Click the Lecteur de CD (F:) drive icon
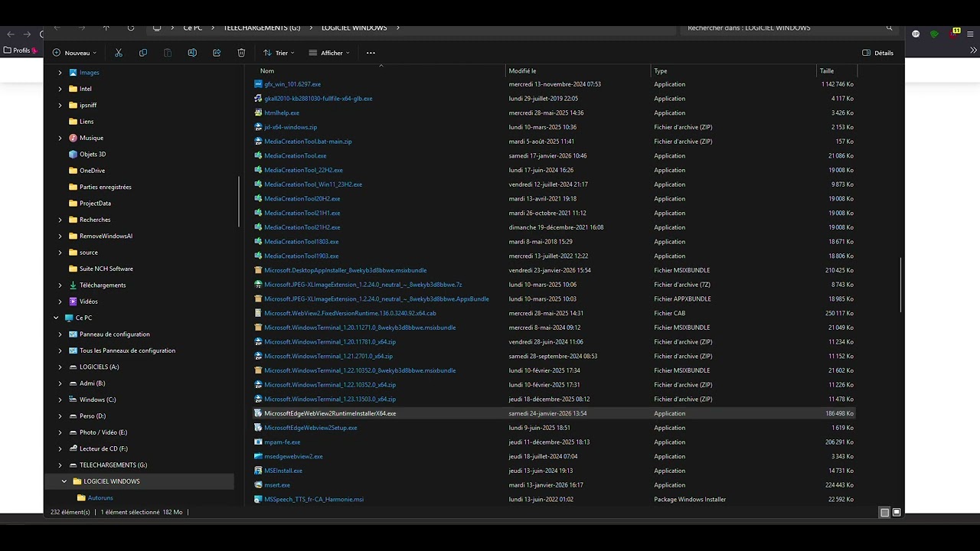 click(73, 448)
